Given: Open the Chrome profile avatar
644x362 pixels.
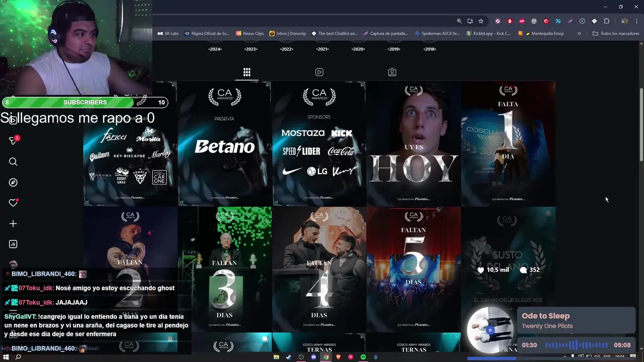Looking at the screenshot, I should pos(624,21).
